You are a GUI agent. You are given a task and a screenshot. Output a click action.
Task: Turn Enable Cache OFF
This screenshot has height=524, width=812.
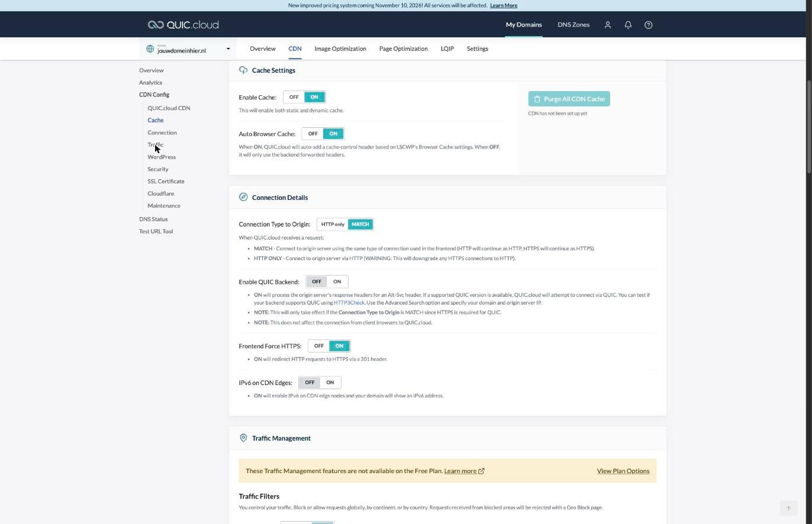[x=294, y=97]
